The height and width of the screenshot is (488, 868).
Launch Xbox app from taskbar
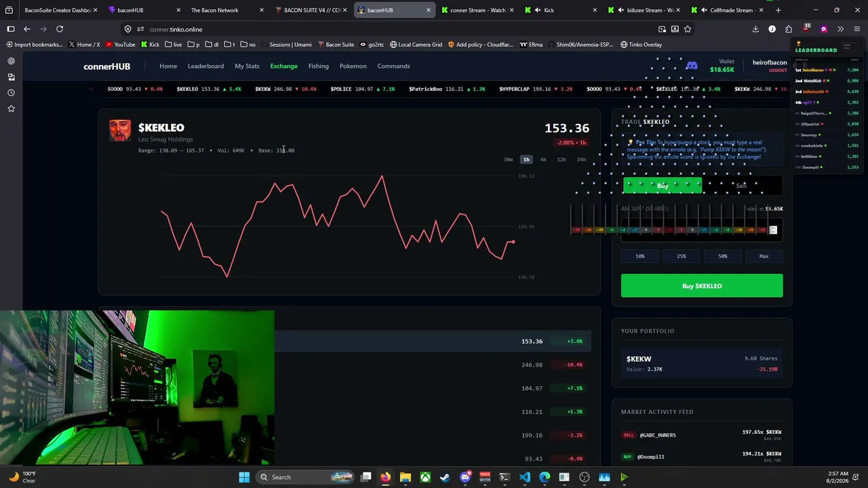point(425,477)
